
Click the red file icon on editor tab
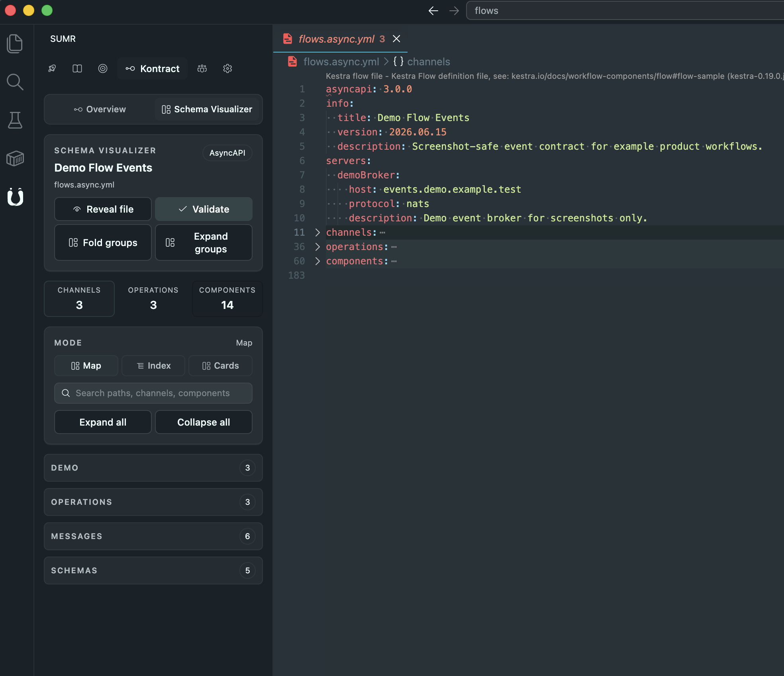[x=288, y=39]
